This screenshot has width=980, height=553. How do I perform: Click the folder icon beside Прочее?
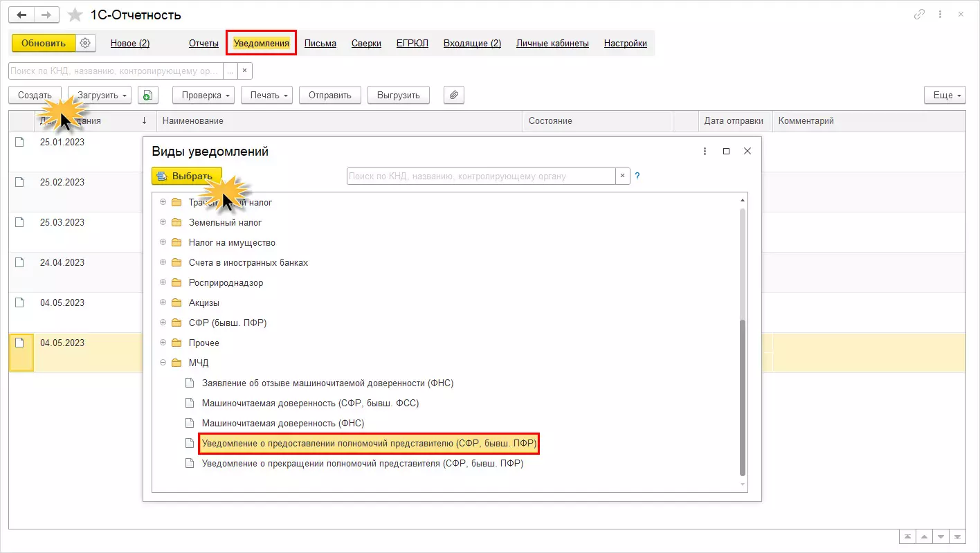tap(176, 343)
